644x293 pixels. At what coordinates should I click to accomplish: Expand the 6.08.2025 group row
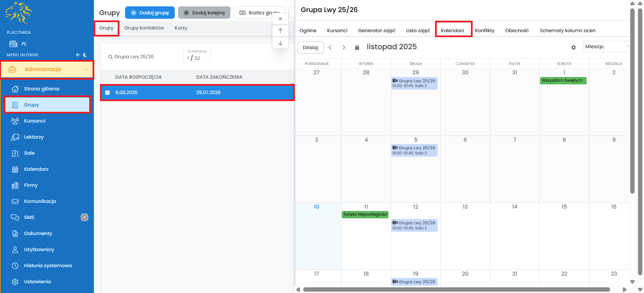107,93
